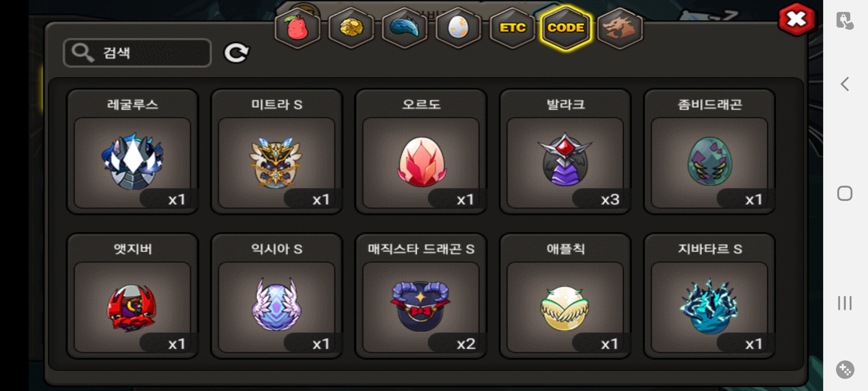
Task: Switch to the gold nugget category tab
Action: click(351, 28)
